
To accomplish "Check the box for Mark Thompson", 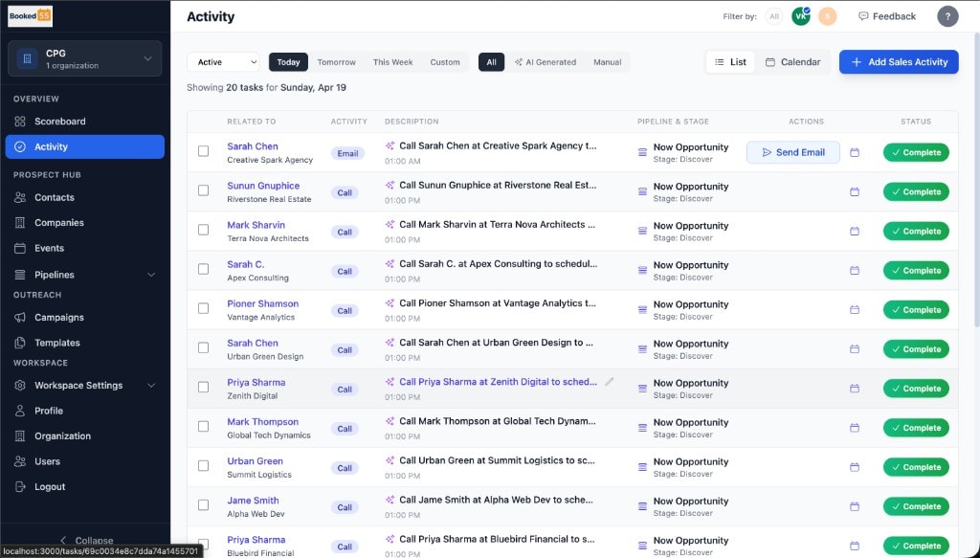I will [x=203, y=427].
